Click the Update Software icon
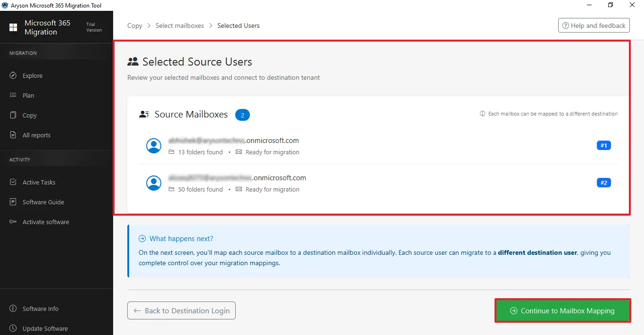Image resolution: width=644 pixels, height=335 pixels. (13, 328)
